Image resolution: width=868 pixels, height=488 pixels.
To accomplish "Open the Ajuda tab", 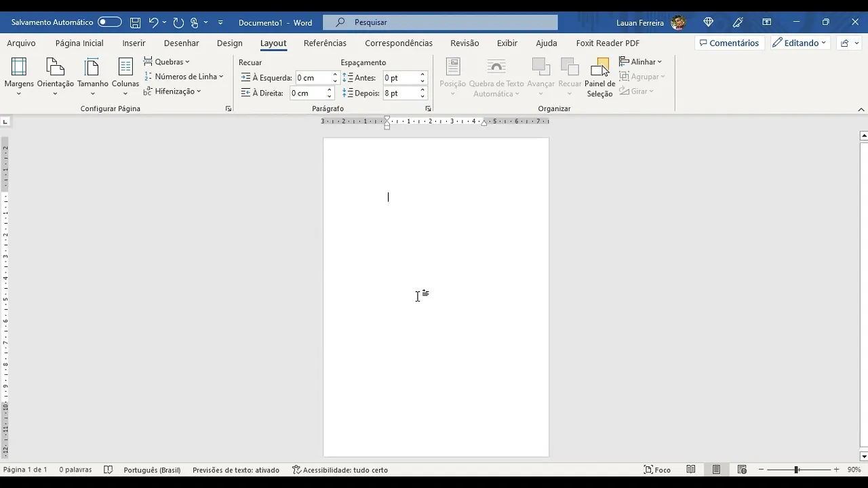I will click(x=547, y=43).
